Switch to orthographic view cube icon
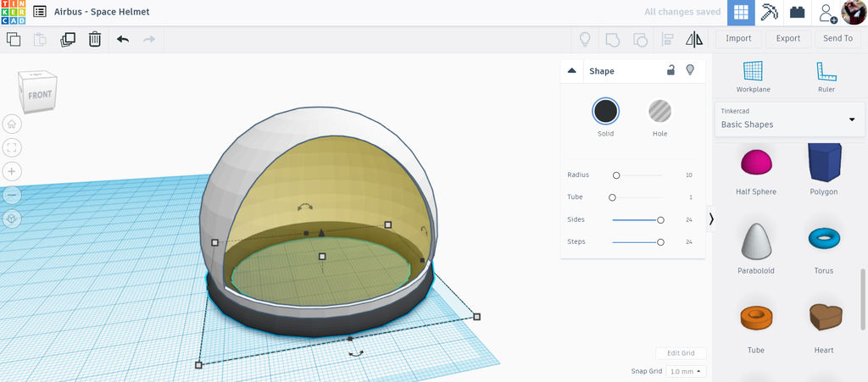Screen dimensions: 868x382 (12, 219)
